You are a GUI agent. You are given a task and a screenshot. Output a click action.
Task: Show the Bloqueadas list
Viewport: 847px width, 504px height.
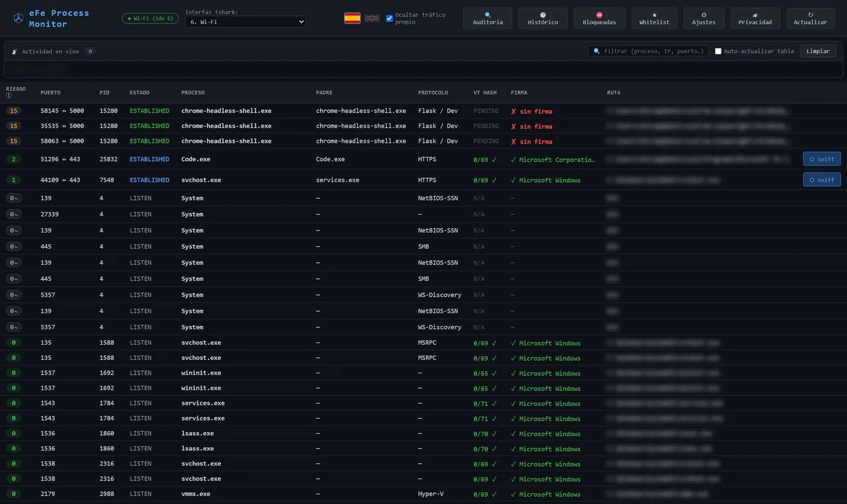[599, 18]
